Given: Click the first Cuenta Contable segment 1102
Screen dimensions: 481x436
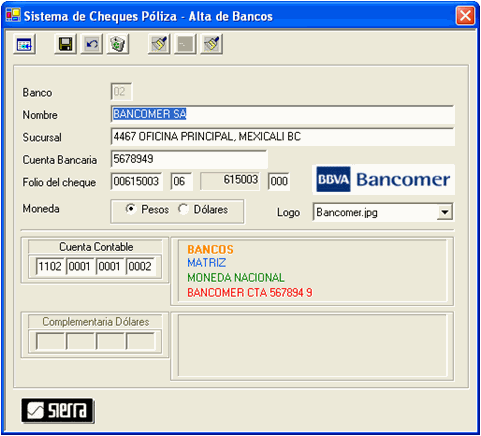Looking at the screenshot, I should coord(50,266).
